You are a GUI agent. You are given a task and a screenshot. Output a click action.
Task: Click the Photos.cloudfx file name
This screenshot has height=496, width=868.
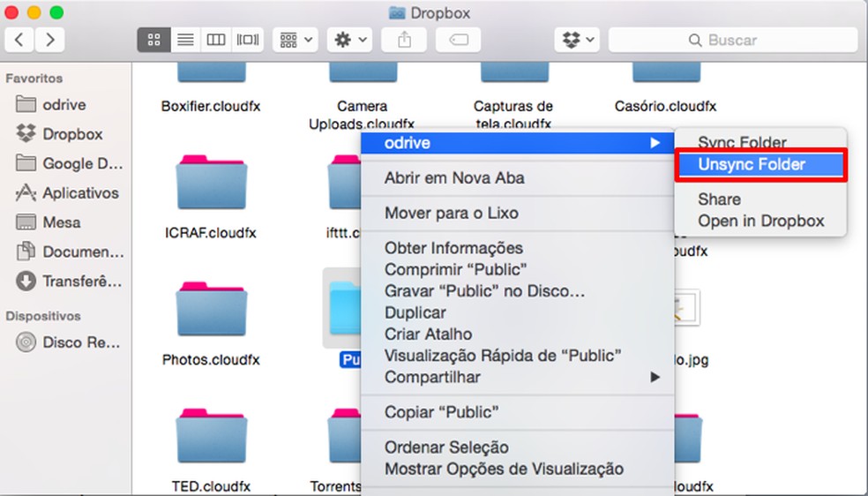pyautogui.click(x=211, y=359)
